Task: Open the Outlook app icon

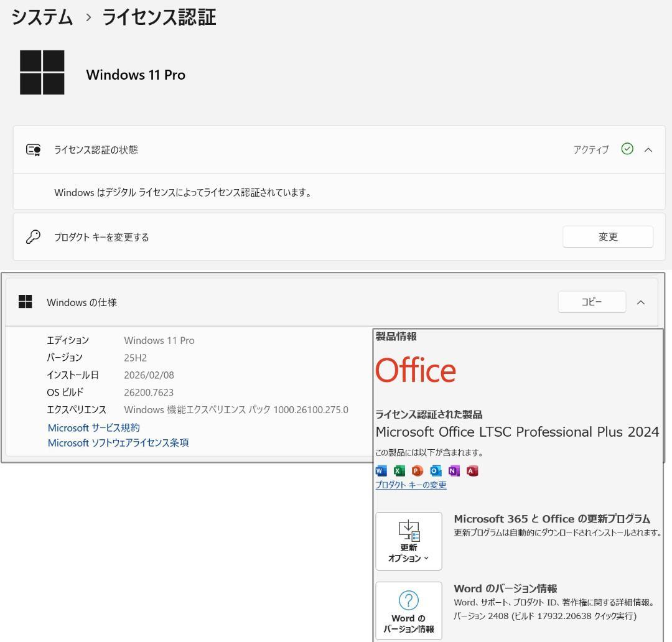Action: point(436,471)
